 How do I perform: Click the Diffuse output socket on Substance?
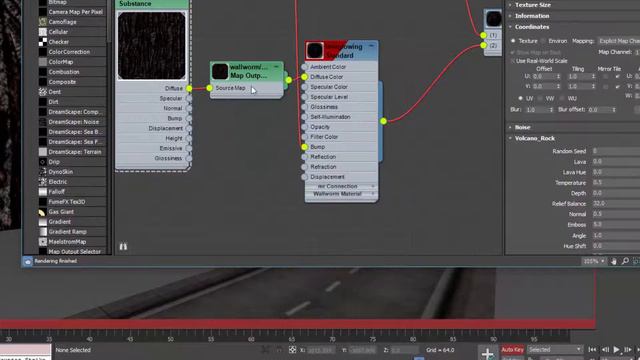pyautogui.click(x=189, y=88)
